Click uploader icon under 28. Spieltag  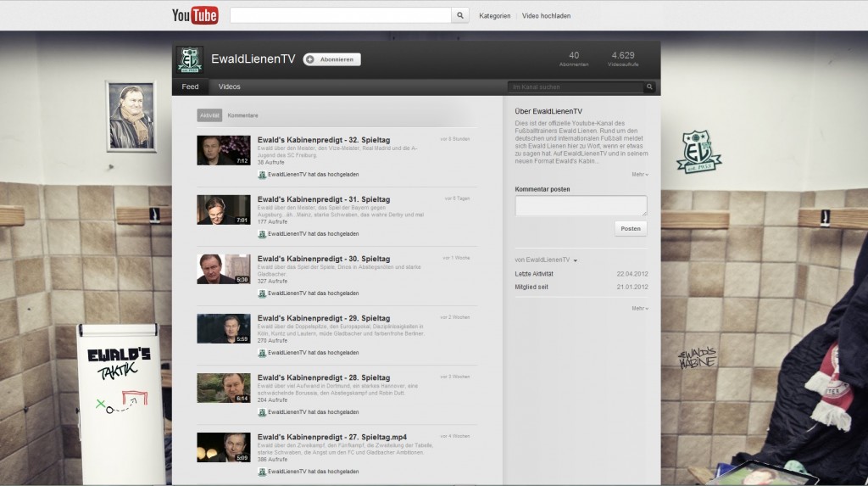point(262,411)
